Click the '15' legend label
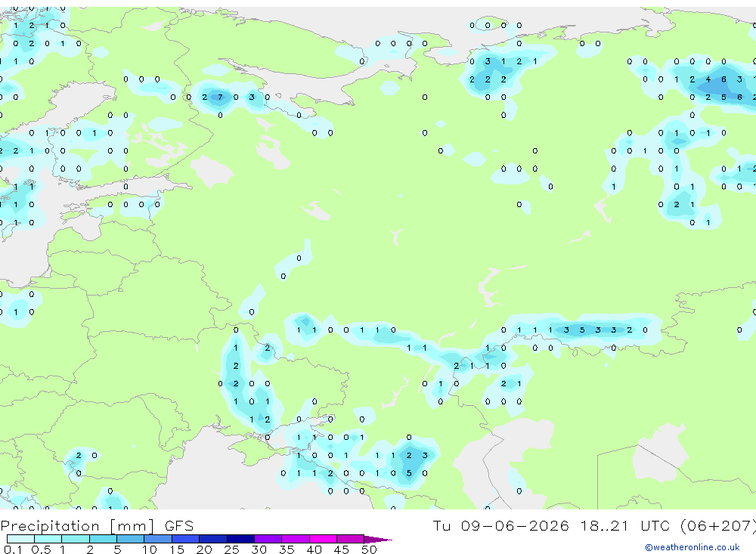Viewport: 756px width, 554px height. coord(176,549)
